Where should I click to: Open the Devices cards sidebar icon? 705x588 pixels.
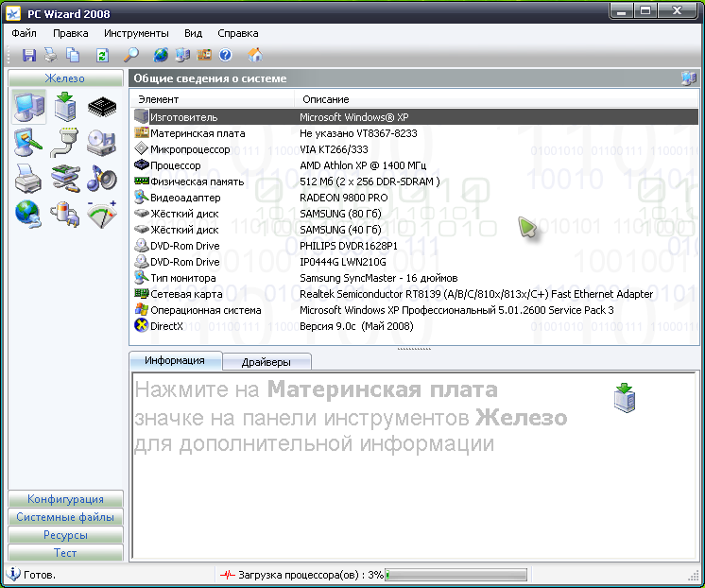65,178
